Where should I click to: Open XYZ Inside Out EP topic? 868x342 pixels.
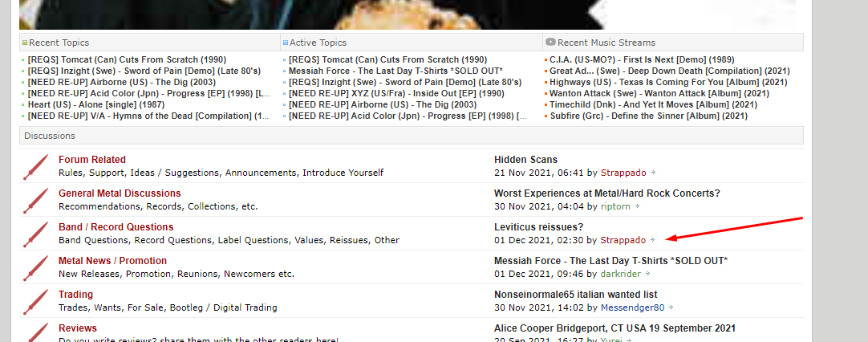pyautogui.click(x=396, y=94)
